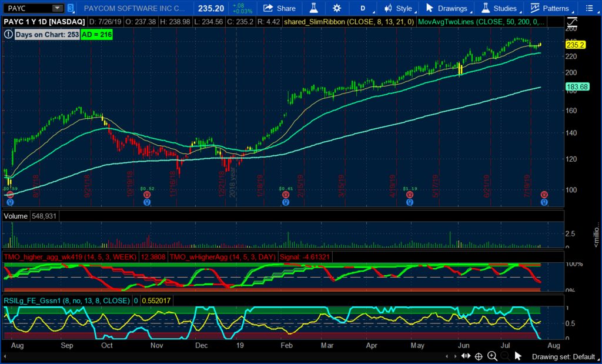Click the red phone earnings icon at far right
Viewport: 602px width, 364px height.
tap(544, 194)
